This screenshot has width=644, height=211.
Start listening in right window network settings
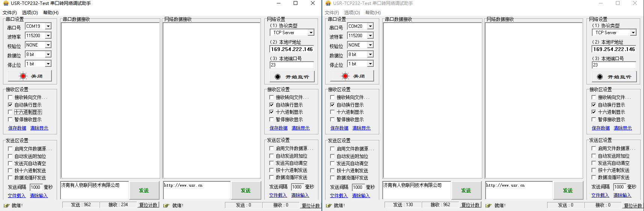(614, 77)
